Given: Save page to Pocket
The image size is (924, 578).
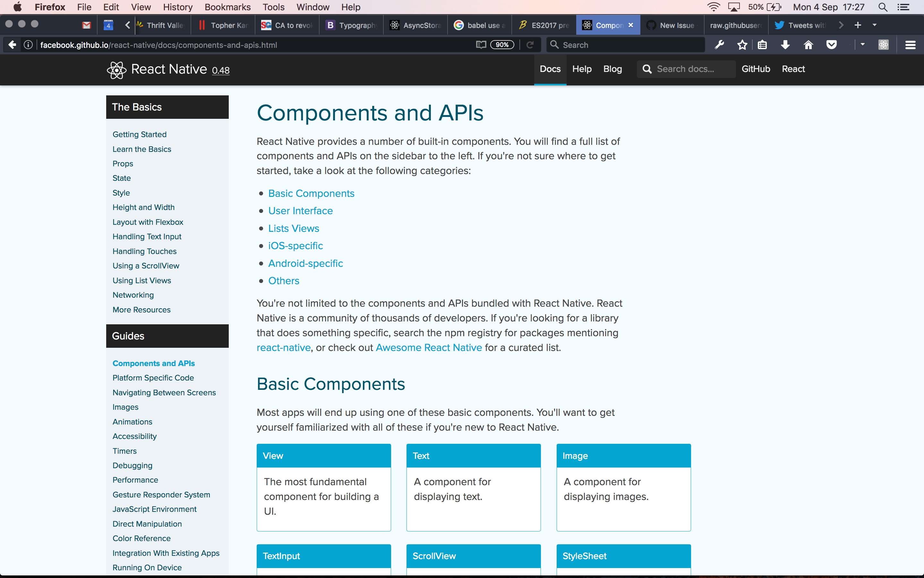Looking at the screenshot, I should tap(831, 45).
